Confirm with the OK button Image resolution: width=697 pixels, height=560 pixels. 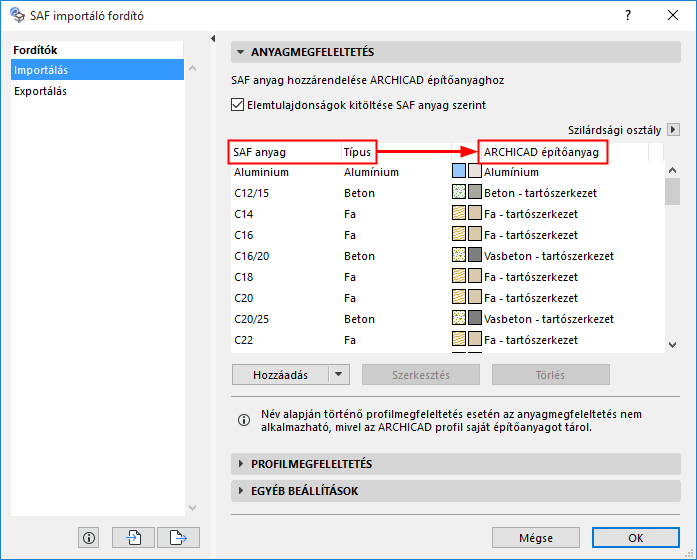[x=636, y=538]
